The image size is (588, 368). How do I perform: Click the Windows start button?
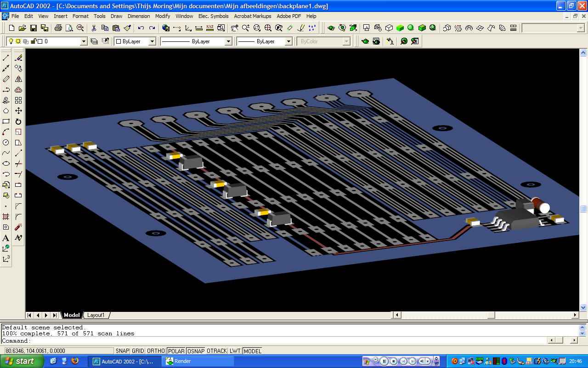tap(22, 361)
